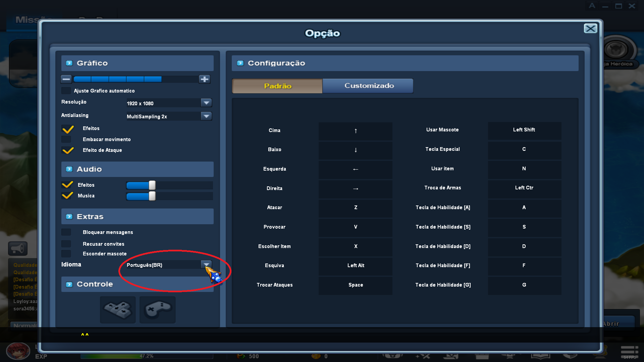Click the character portrait avatar
Viewport: 644px width, 362px height.
[18, 351]
